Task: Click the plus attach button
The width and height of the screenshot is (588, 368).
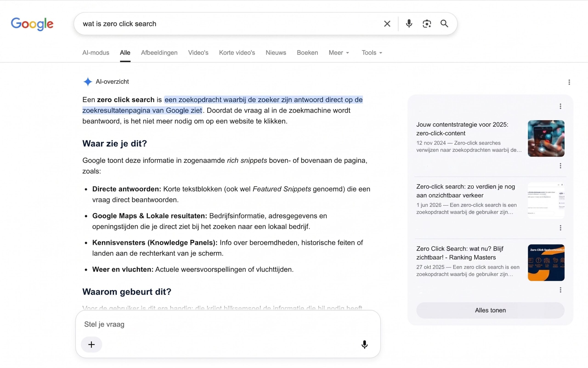Action: (x=91, y=344)
